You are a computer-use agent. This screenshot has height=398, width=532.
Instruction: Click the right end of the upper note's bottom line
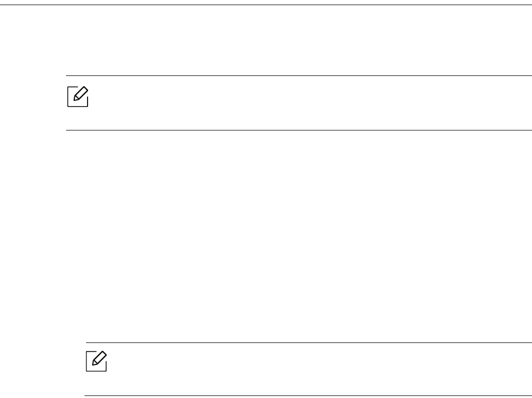(x=528, y=130)
